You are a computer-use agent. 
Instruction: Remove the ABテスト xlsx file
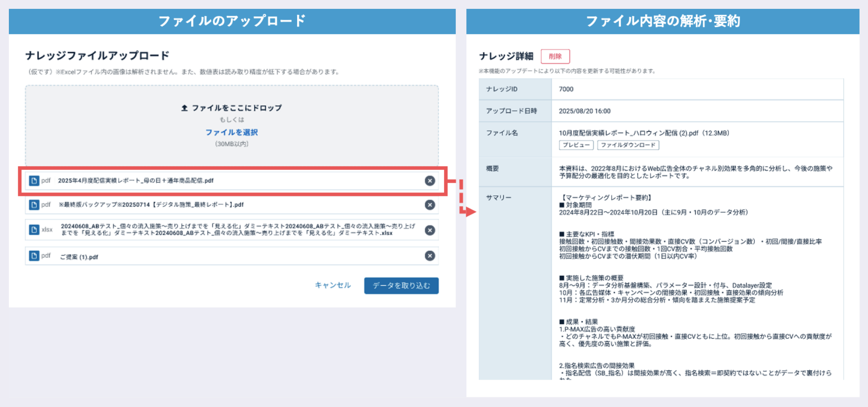(x=430, y=230)
